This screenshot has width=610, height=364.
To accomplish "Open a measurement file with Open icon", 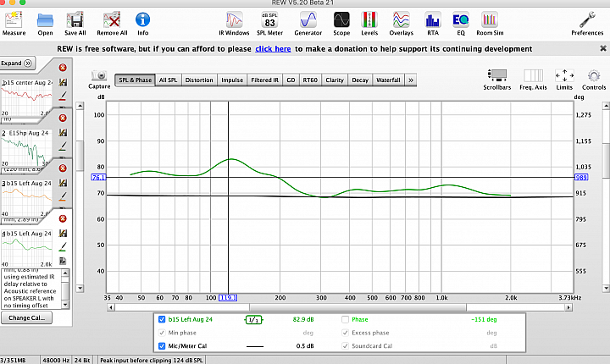I will 45,24.
